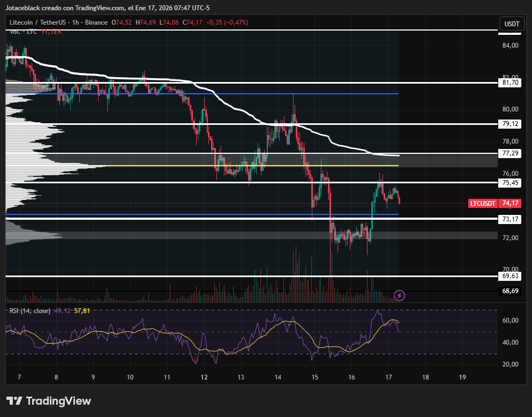
Task: Select the 1h interval label in legend
Action: 76,23
